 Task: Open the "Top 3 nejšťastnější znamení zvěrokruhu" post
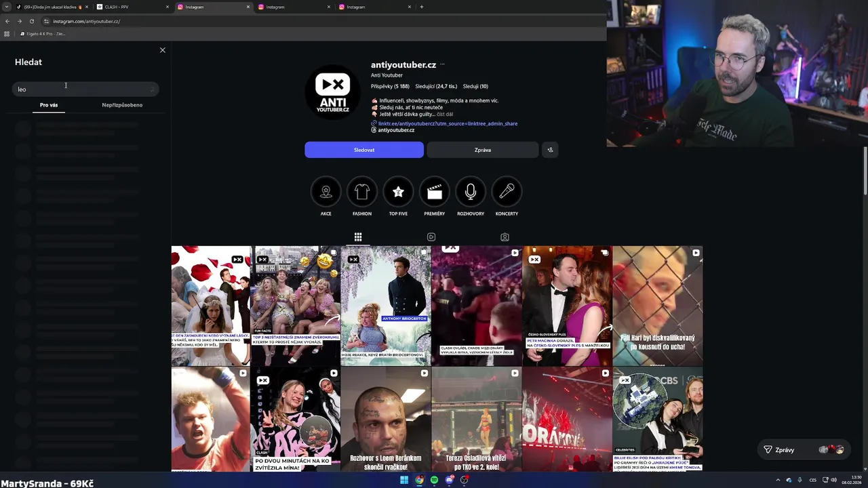tap(296, 306)
